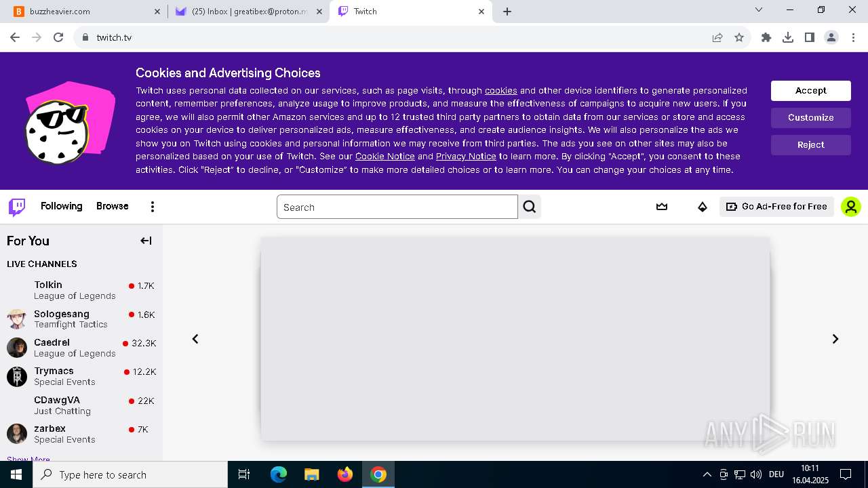Image resolution: width=868 pixels, height=488 pixels.
Task: Accept cookies button
Action: coord(811,91)
